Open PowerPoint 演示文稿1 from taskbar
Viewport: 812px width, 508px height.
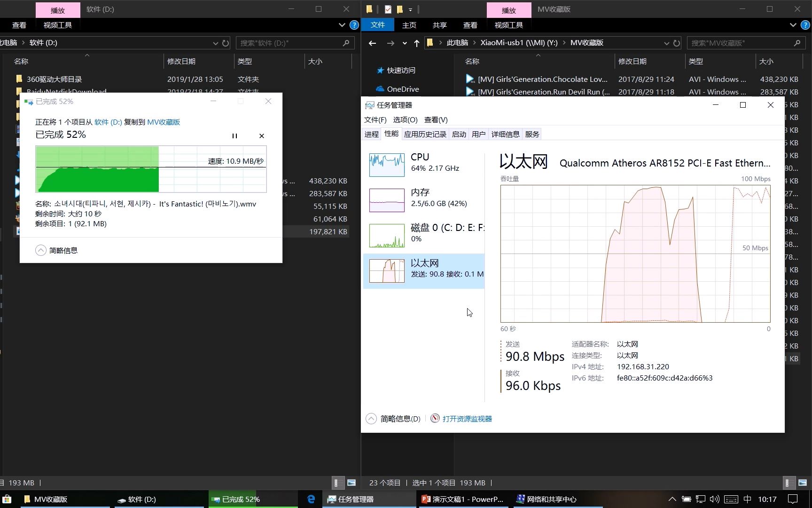coord(463,499)
